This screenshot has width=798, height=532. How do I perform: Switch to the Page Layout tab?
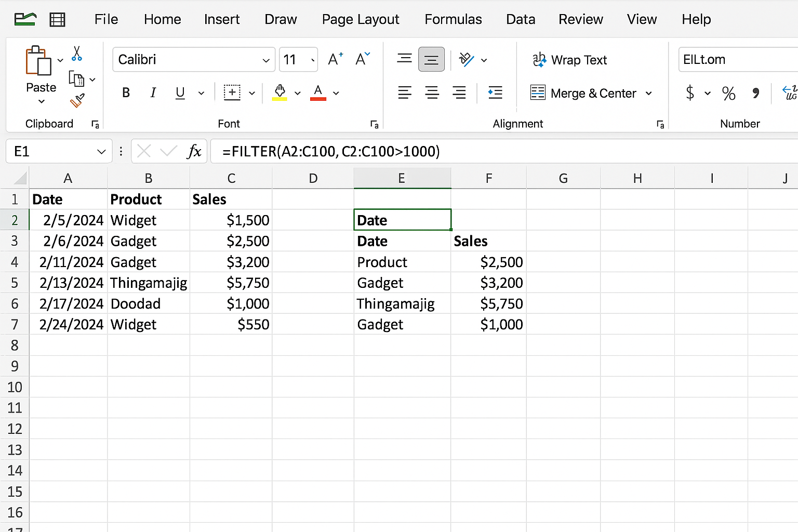361,19
